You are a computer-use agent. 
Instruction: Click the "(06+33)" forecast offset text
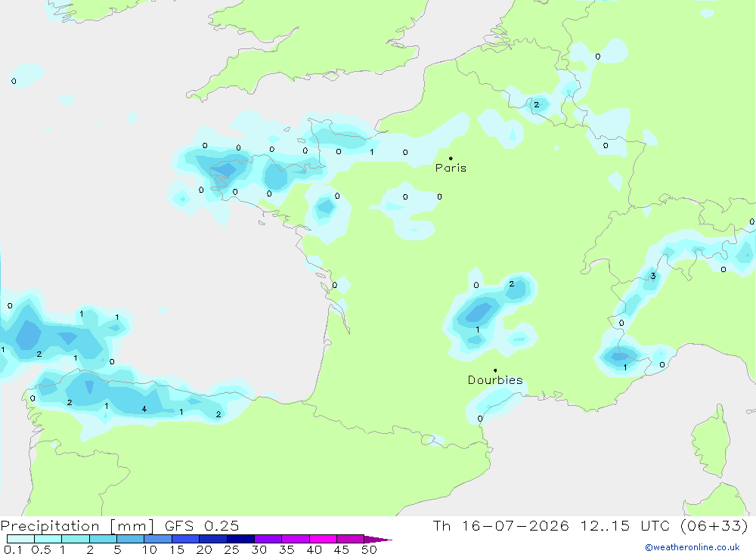(x=714, y=525)
